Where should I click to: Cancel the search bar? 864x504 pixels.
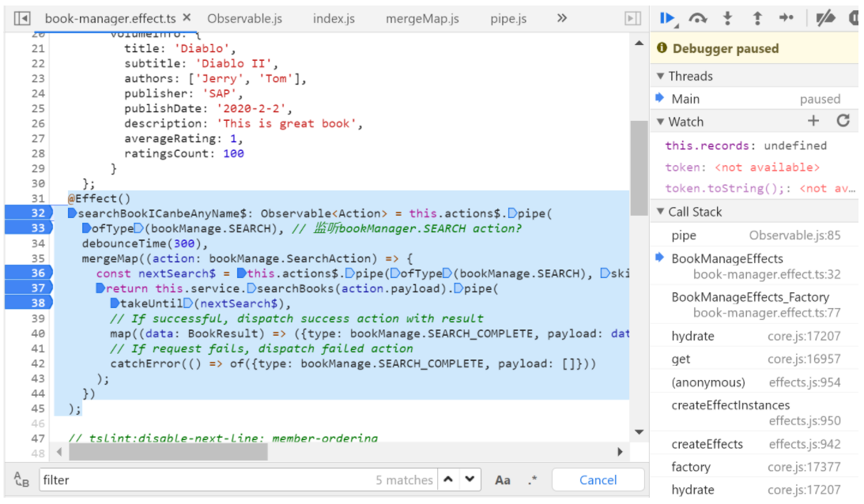click(598, 480)
